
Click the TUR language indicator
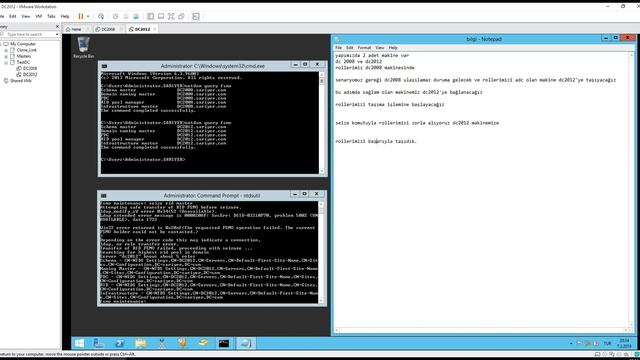pos(607,344)
